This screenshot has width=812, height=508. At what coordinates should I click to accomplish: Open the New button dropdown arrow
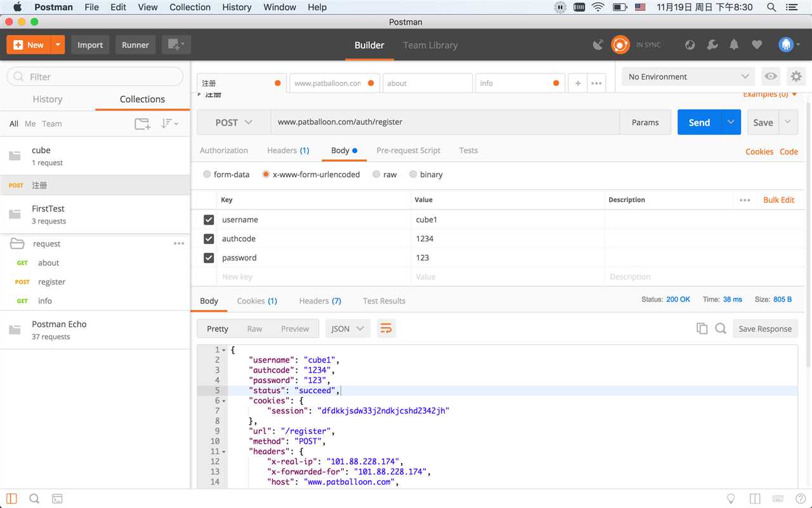point(58,44)
